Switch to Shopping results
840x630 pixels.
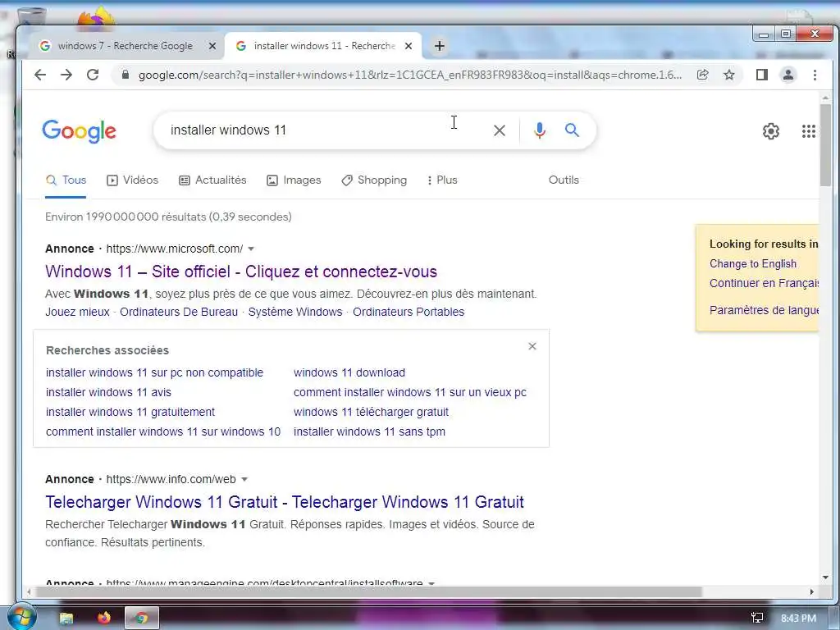(x=374, y=180)
